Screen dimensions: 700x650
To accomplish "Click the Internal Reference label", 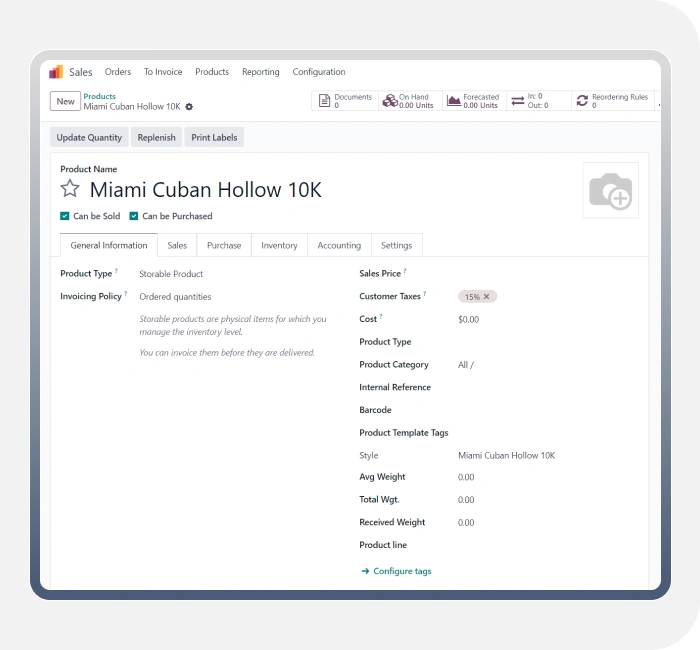I will click(395, 387).
